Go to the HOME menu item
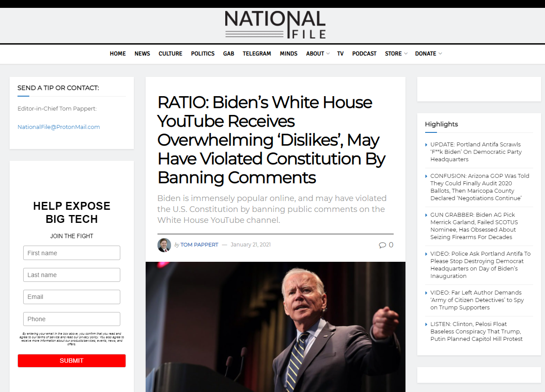 click(118, 54)
